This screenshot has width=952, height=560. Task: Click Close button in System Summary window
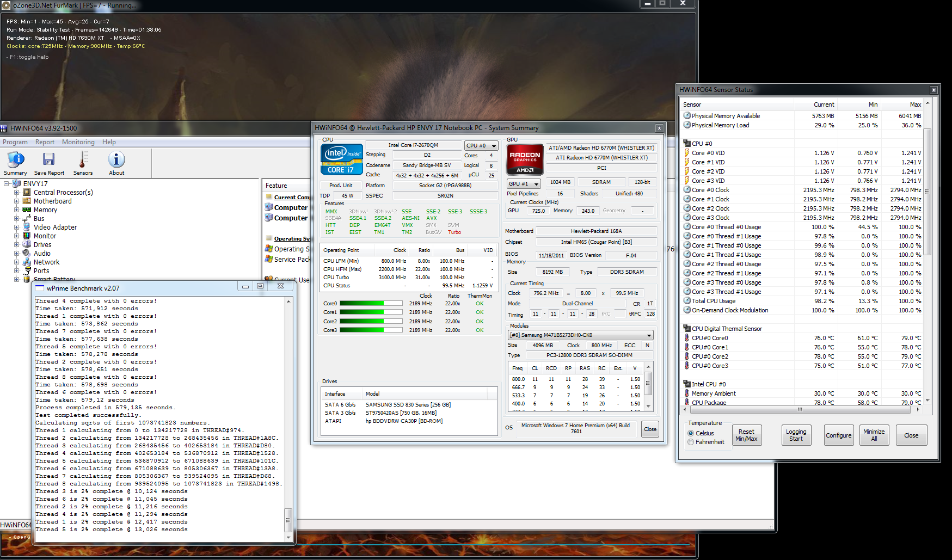[650, 429]
